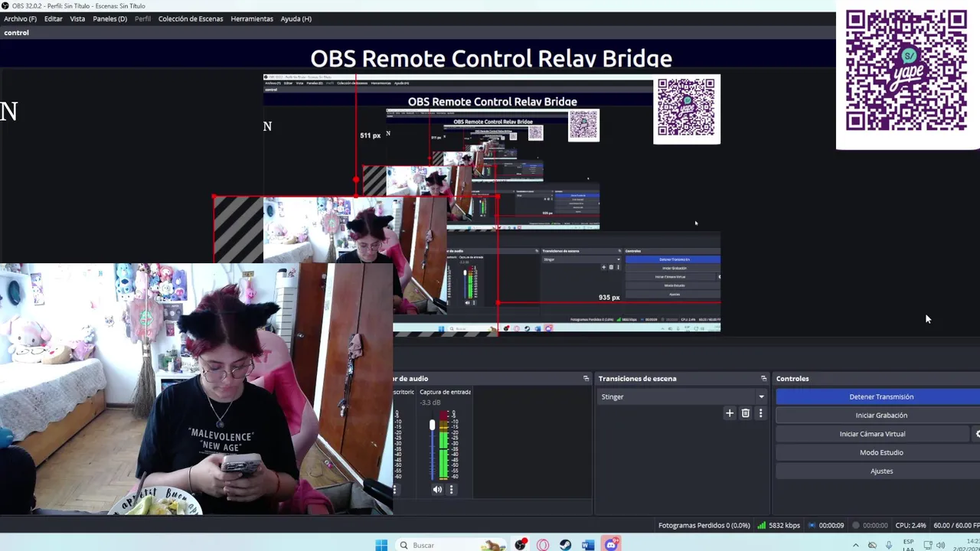Click the '-3.3 dB' level readout
This screenshot has width=980, height=551.
(430, 403)
